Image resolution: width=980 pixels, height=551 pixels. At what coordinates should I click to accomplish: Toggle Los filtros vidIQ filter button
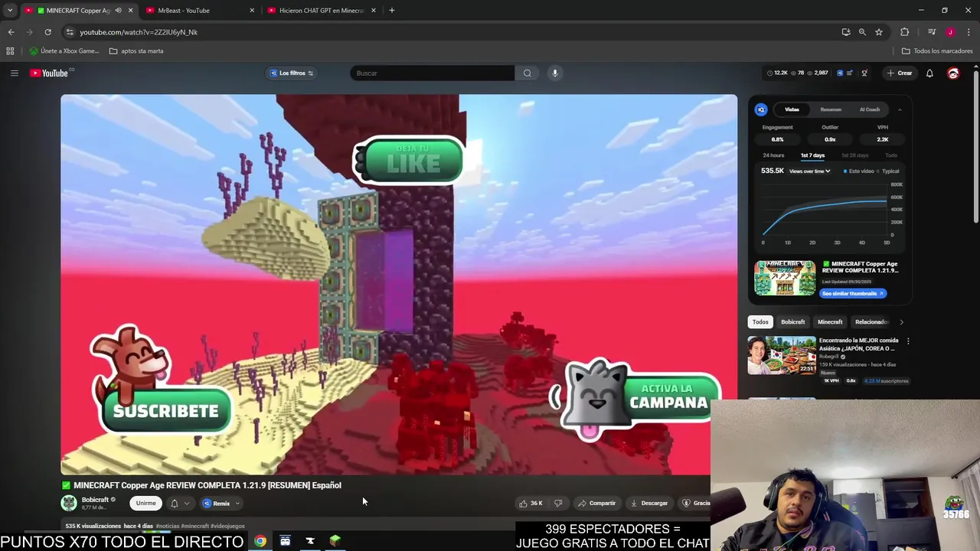tap(292, 73)
